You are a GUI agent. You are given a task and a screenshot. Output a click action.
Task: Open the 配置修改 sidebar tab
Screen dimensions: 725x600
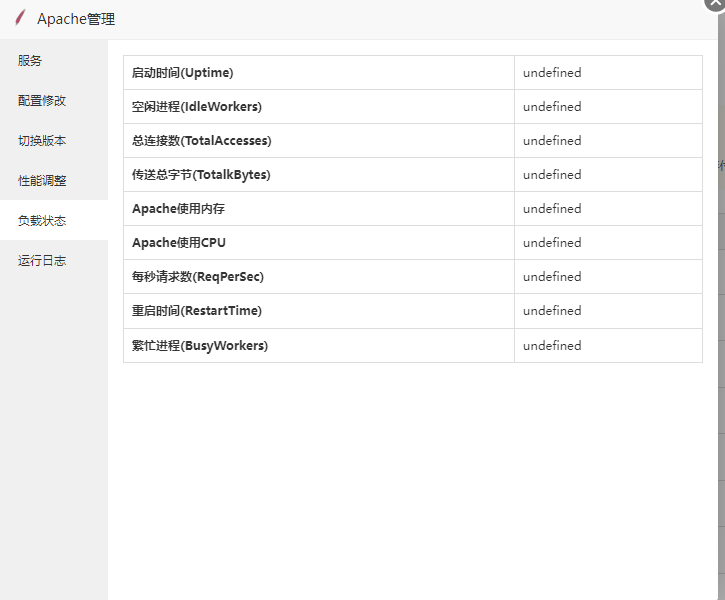(x=54, y=100)
